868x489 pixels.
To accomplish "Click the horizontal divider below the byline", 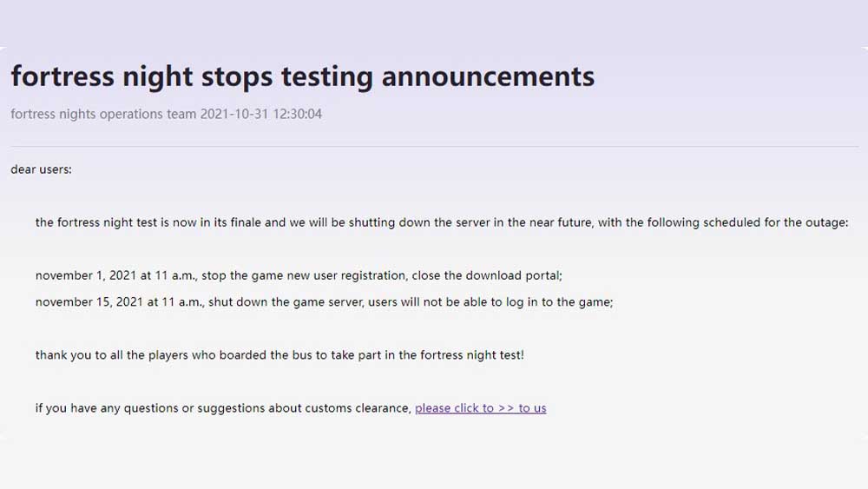I will click(435, 146).
